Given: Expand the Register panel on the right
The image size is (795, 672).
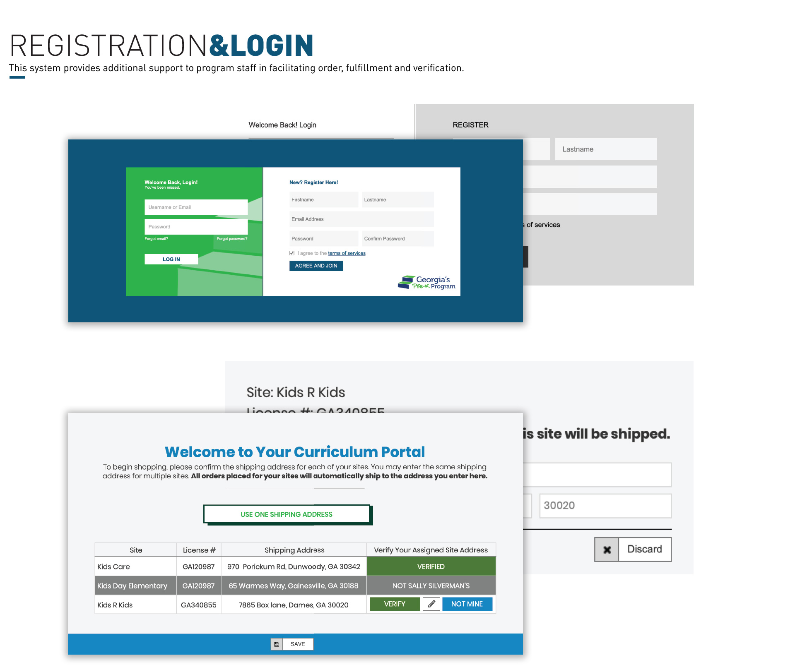Looking at the screenshot, I should [471, 125].
